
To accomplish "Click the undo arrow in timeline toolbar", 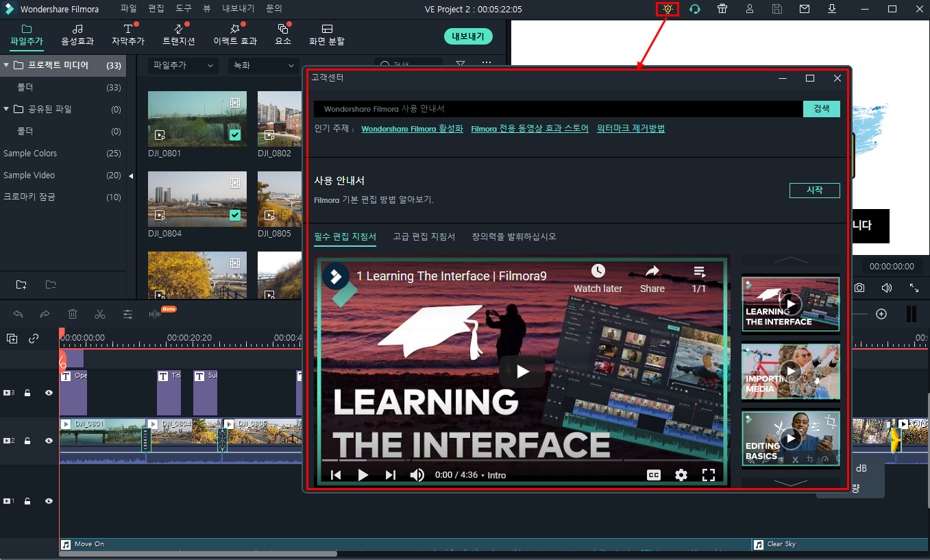I will 19,314.
